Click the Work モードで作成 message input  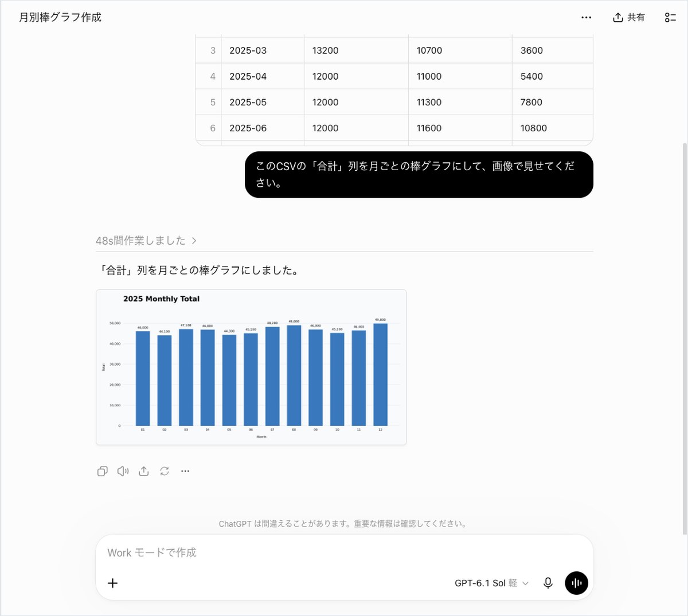(344, 552)
